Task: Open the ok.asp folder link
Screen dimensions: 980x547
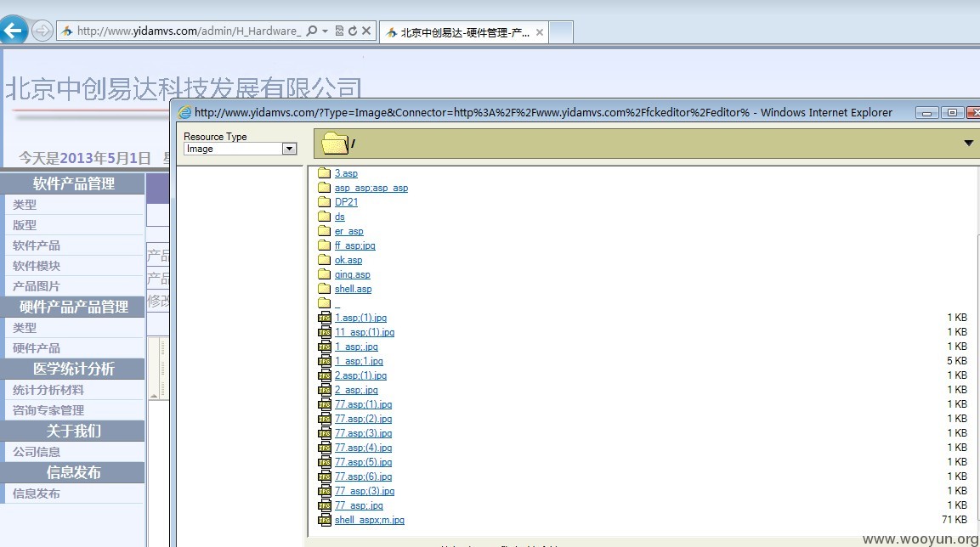Action: (348, 260)
